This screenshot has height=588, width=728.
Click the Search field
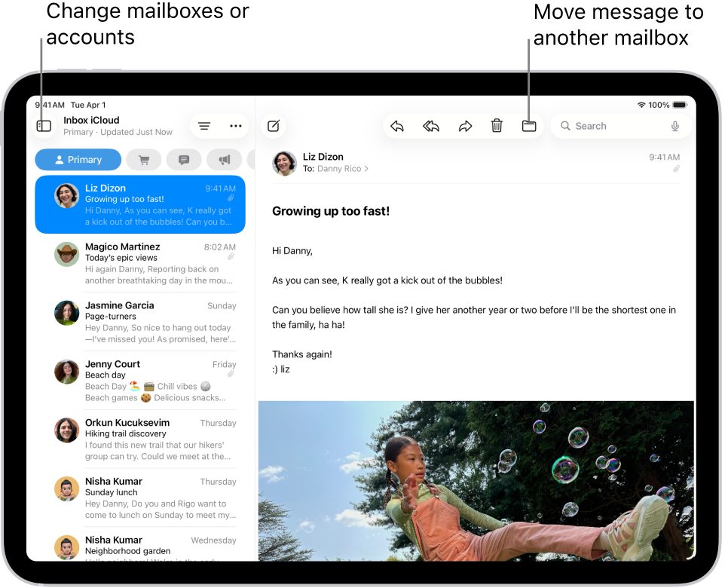click(603, 126)
